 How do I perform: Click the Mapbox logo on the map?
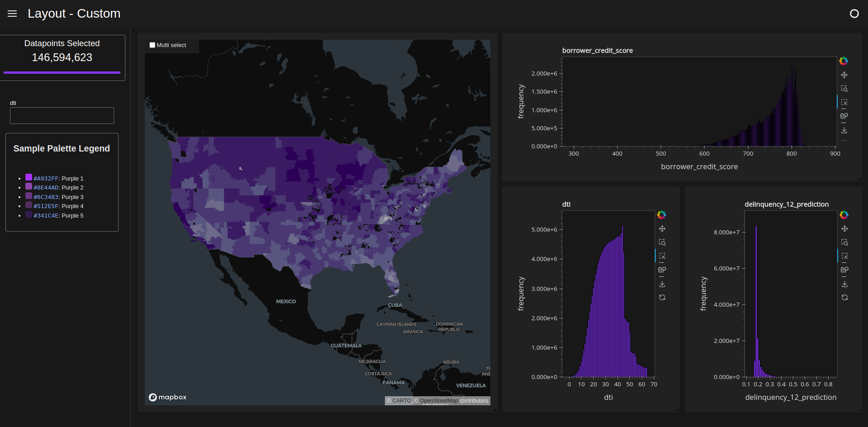[x=168, y=397]
